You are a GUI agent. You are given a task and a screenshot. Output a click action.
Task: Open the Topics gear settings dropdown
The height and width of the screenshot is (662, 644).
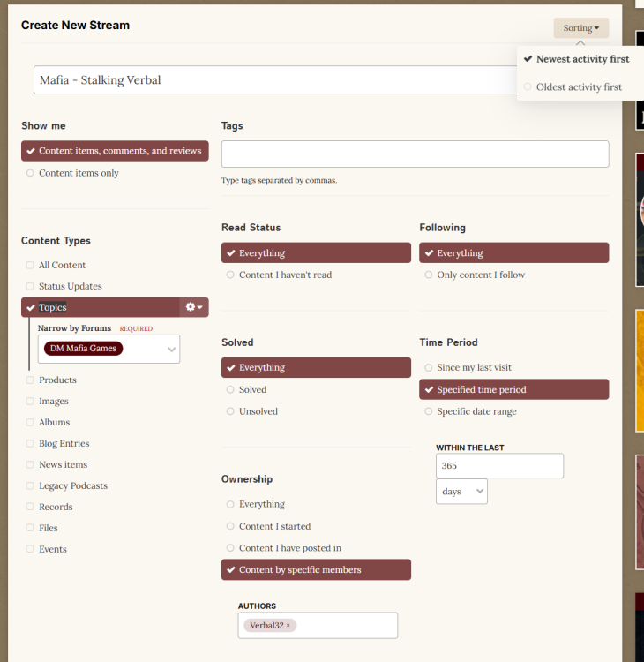point(194,307)
